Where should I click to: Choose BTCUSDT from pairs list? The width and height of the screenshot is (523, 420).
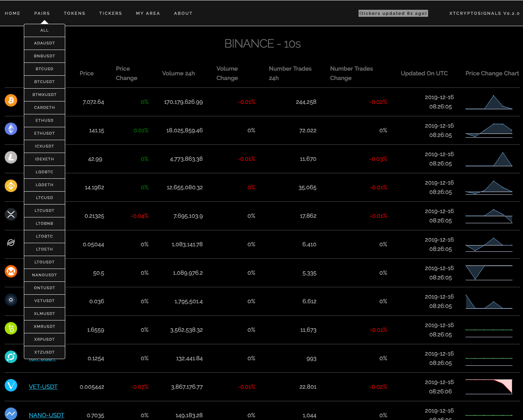pos(45,82)
